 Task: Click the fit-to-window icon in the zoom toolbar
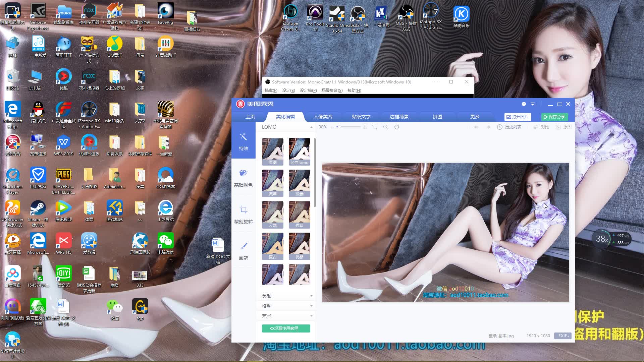[375, 127]
